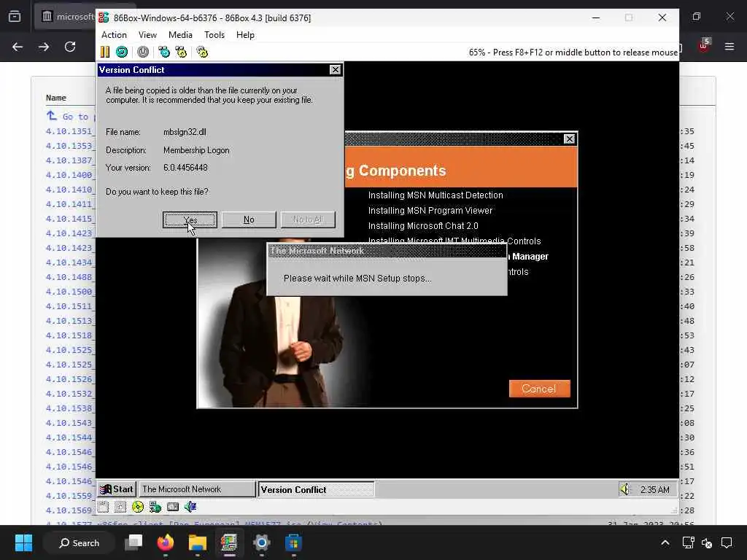747x560 pixels.
Task: Click the 86Box taskbar icon
Action: point(229,542)
